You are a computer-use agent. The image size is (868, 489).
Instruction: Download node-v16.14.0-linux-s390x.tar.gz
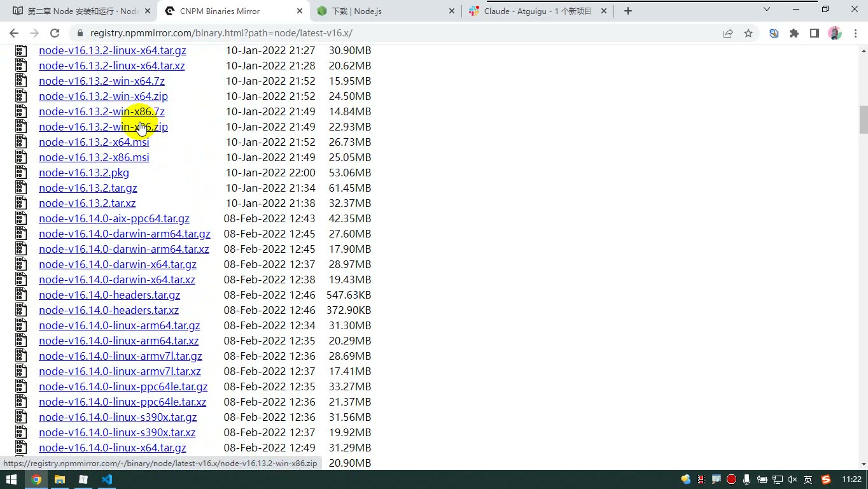118,417
